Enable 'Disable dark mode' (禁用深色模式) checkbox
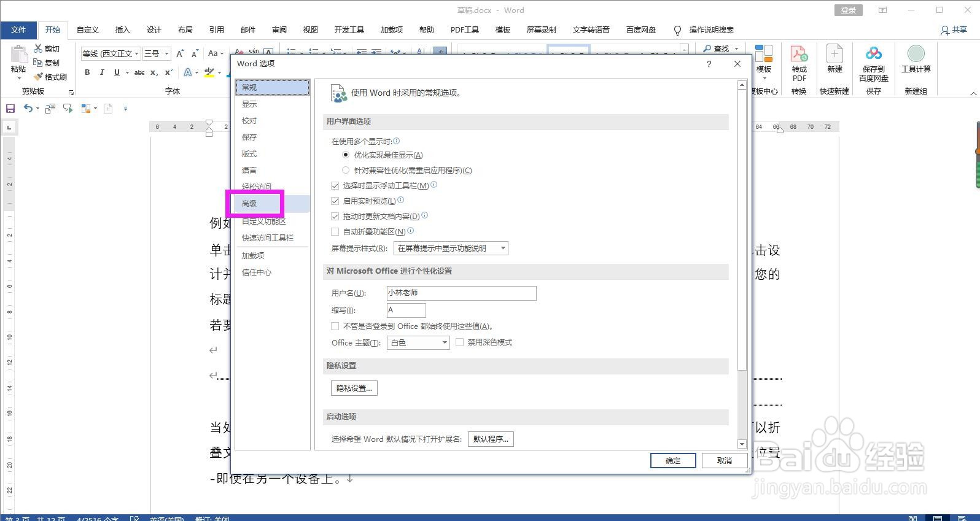 coord(459,342)
